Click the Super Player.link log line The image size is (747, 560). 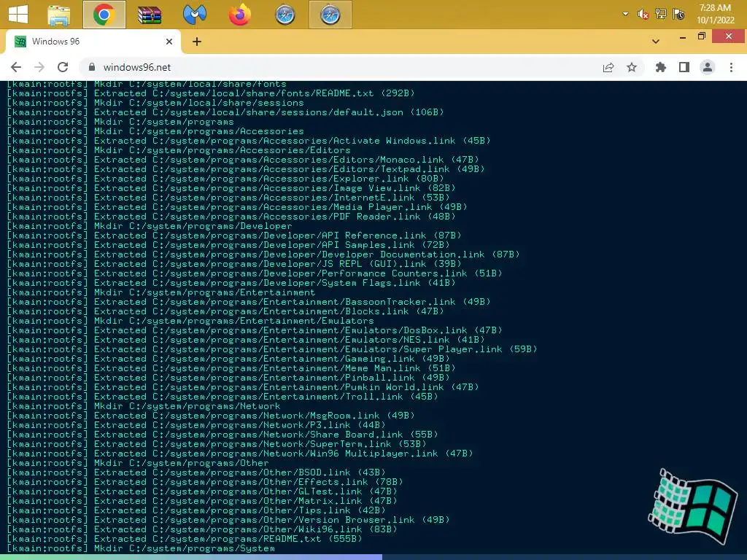pyautogui.click(x=272, y=349)
